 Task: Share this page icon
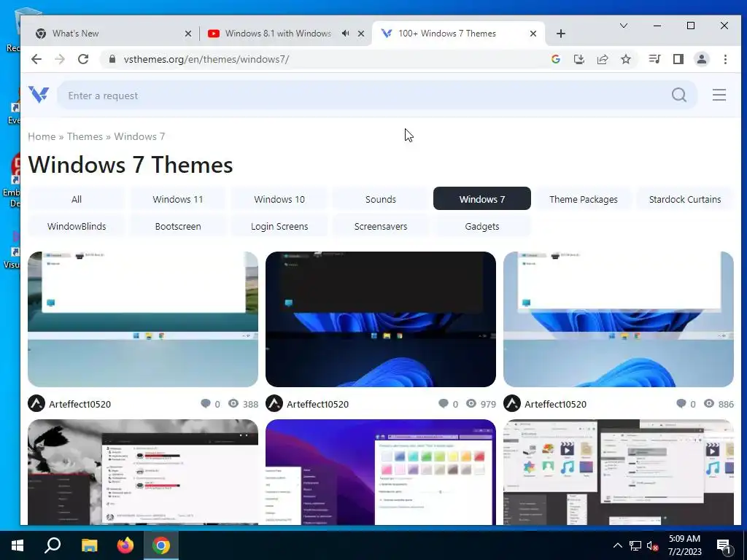point(603,59)
